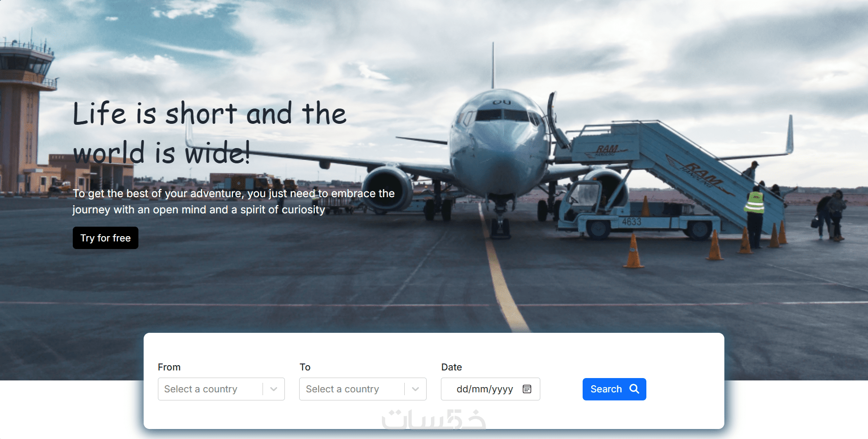The width and height of the screenshot is (868, 439).
Task: Select the 'dd' day segment of date
Action: click(462, 389)
